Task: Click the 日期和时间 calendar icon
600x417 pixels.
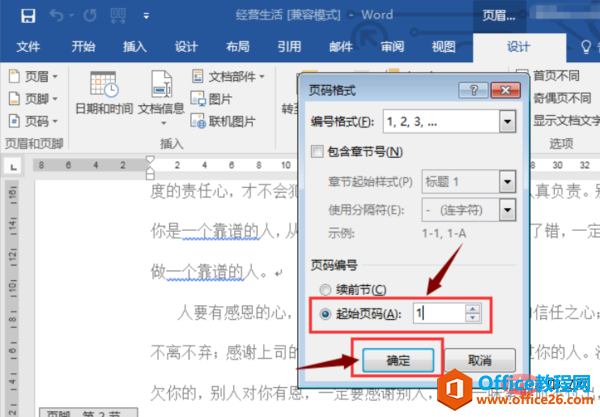Action: click(104, 84)
